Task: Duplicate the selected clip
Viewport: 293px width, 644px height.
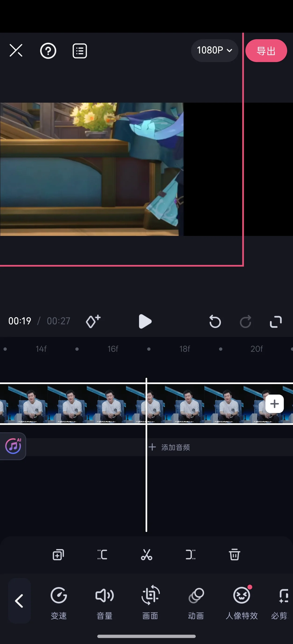Action: (x=58, y=555)
